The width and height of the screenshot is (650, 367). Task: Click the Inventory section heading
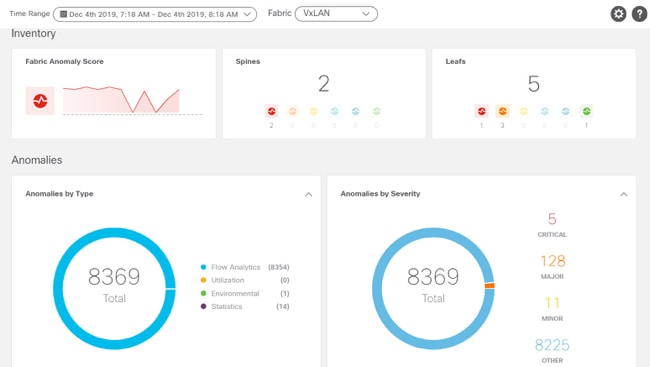pos(34,34)
